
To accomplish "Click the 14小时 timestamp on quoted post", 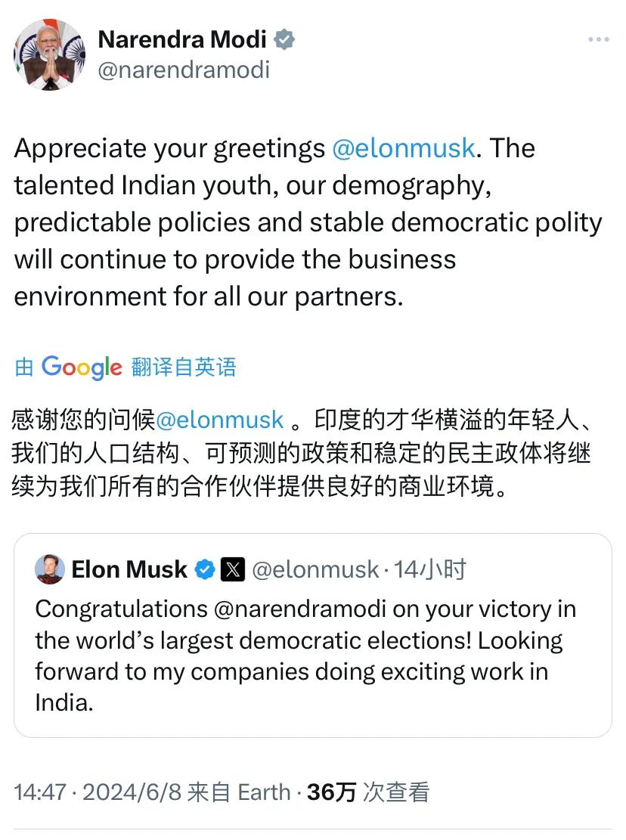I will (x=430, y=569).
